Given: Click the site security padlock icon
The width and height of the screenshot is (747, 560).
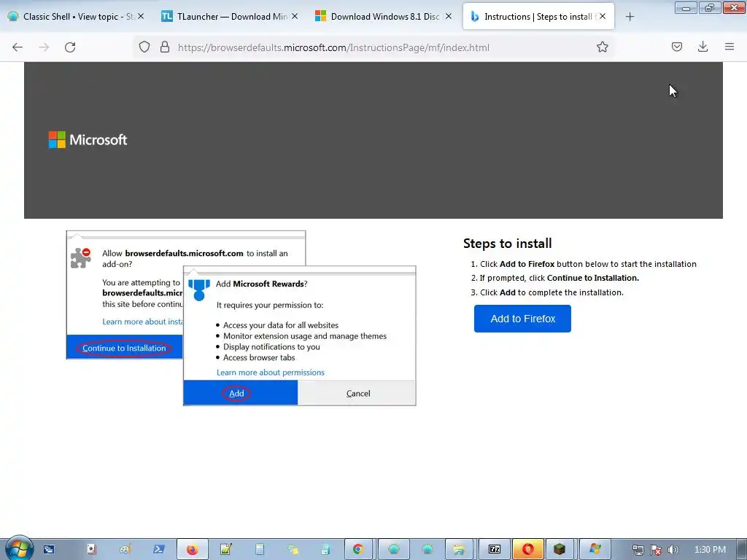Looking at the screenshot, I should (x=165, y=47).
